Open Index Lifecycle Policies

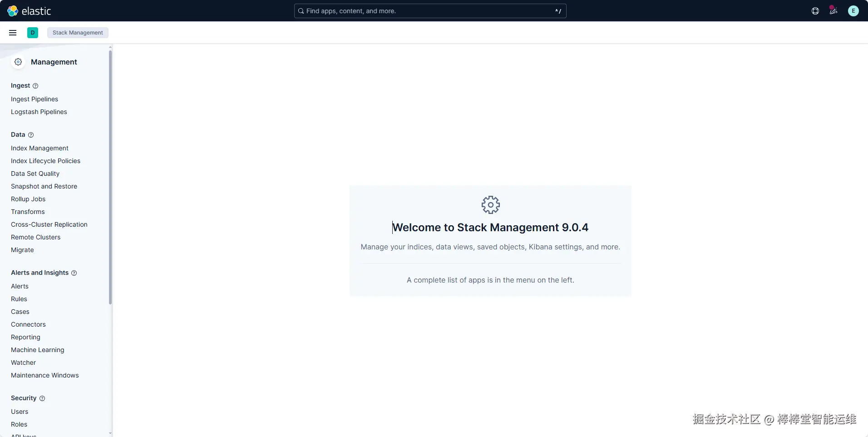(45, 161)
